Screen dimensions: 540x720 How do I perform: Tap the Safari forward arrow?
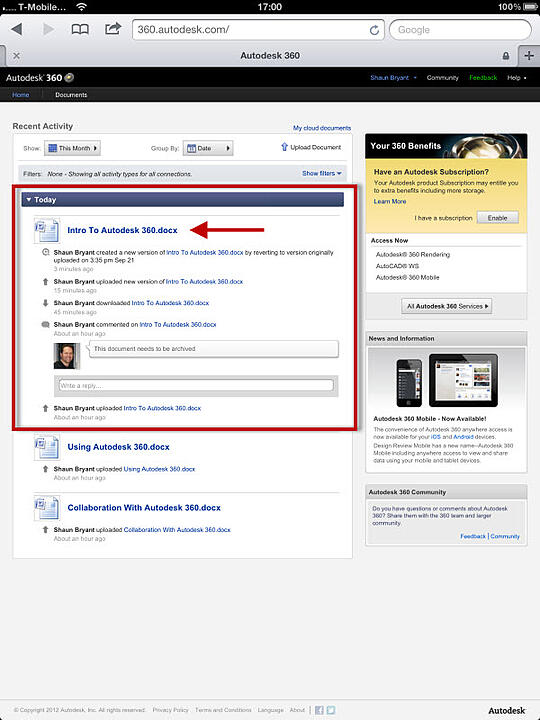(x=48, y=29)
